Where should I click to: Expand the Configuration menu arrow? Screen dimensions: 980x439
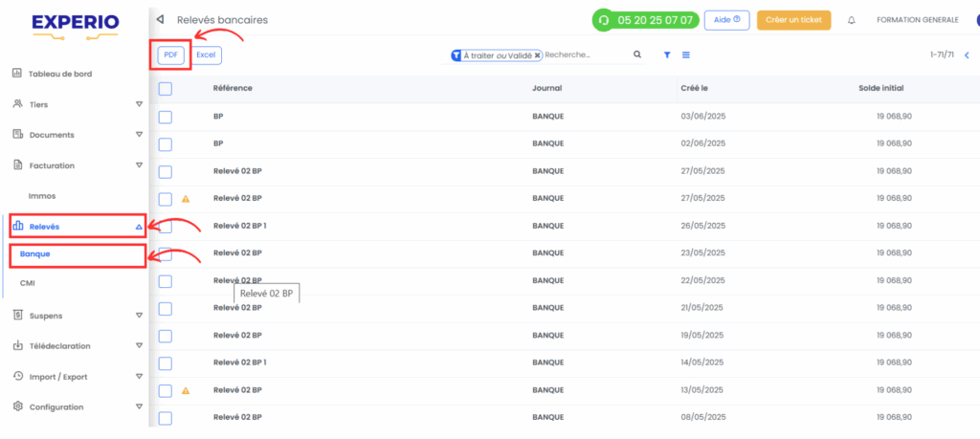(140, 406)
